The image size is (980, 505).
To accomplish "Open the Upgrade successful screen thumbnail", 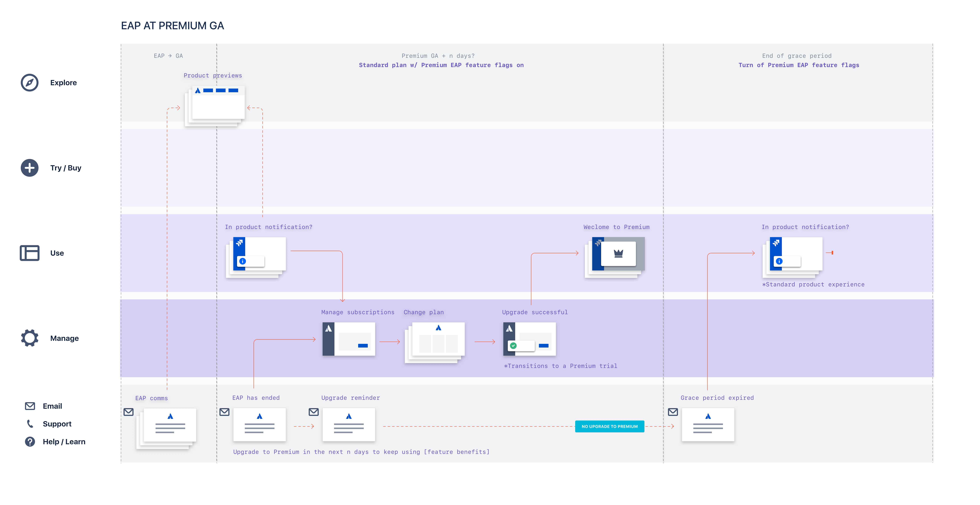I will [529, 339].
